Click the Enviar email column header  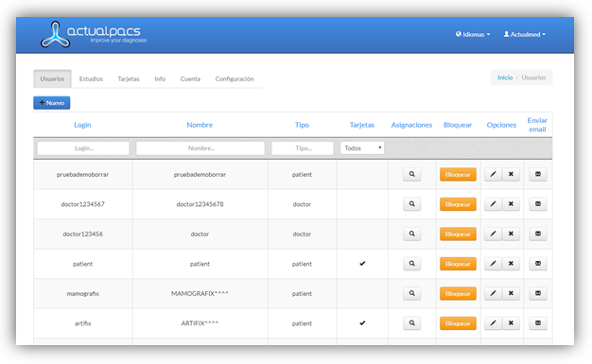point(537,125)
